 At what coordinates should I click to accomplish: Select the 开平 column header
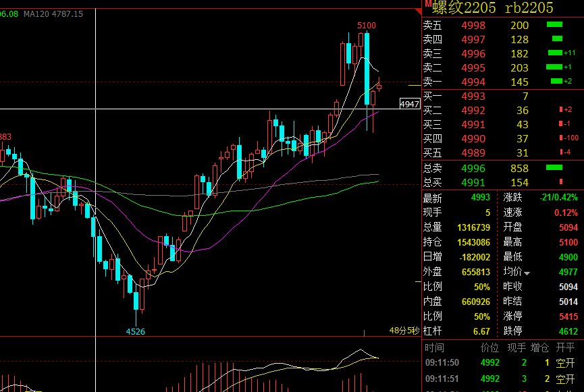pyautogui.click(x=565, y=347)
